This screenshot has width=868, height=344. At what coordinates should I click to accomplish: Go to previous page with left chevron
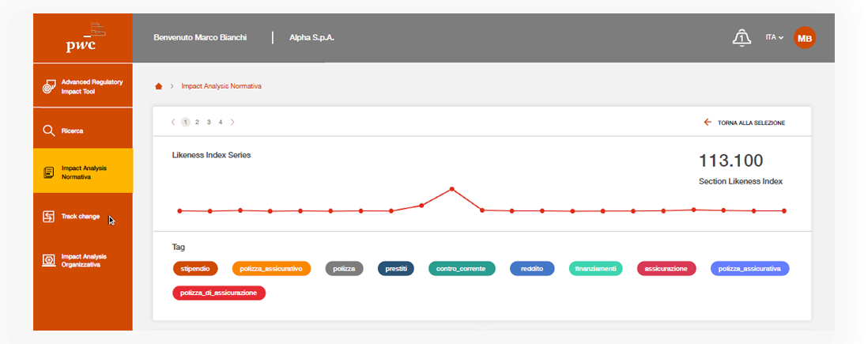[x=173, y=123]
